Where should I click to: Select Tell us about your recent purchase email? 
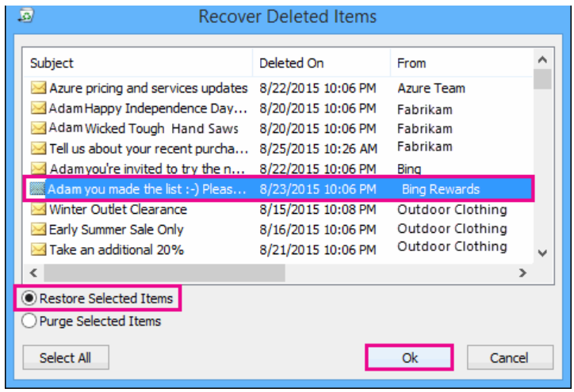click(x=278, y=148)
